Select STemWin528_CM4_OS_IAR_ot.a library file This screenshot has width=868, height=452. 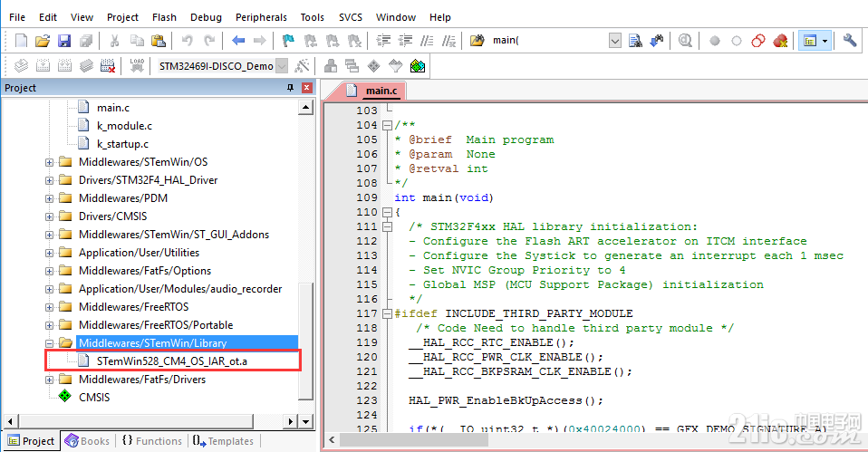point(172,361)
